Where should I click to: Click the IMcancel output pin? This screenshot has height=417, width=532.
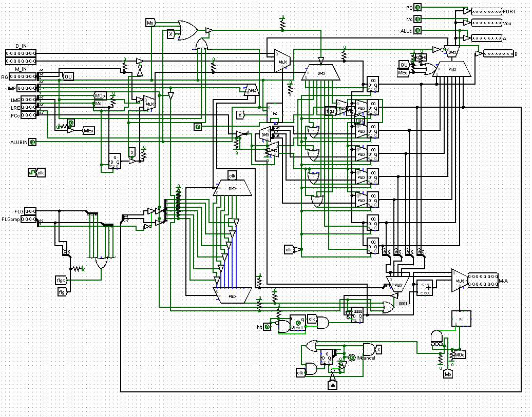(352, 357)
